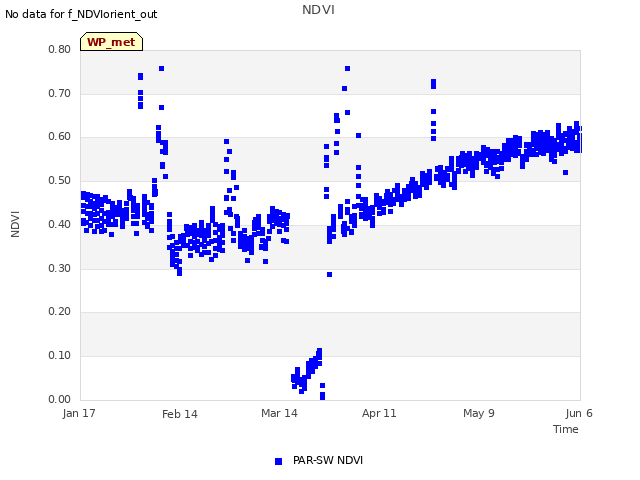Screen dimensions: 640x480
Task: Click the Mar 14 date tick label
Action: (279, 413)
